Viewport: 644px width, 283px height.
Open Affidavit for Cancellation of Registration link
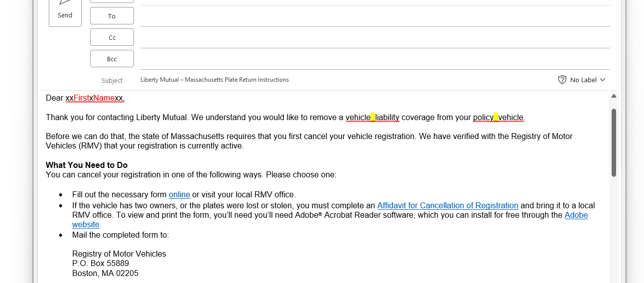coord(448,205)
